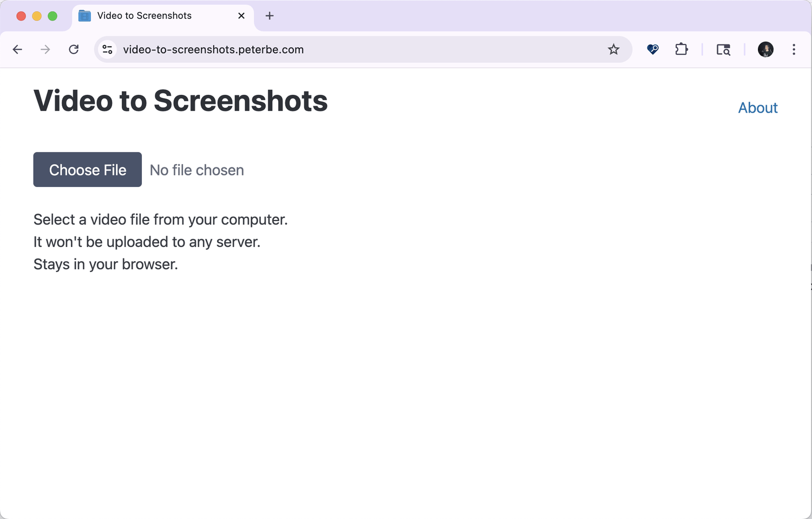
Task: Open the extensions puzzle-piece icon
Action: tap(681, 49)
